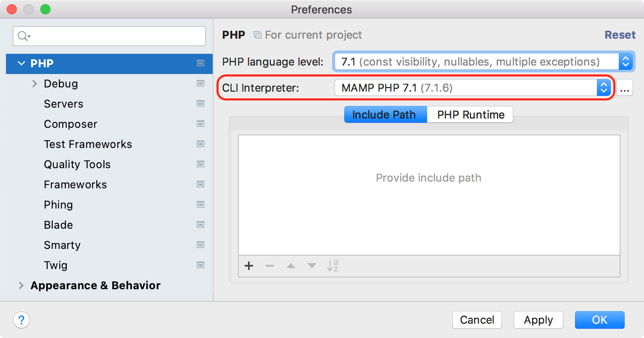Click the project-level icon beside Quality Tools
The height and width of the screenshot is (338, 644).
point(201,164)
